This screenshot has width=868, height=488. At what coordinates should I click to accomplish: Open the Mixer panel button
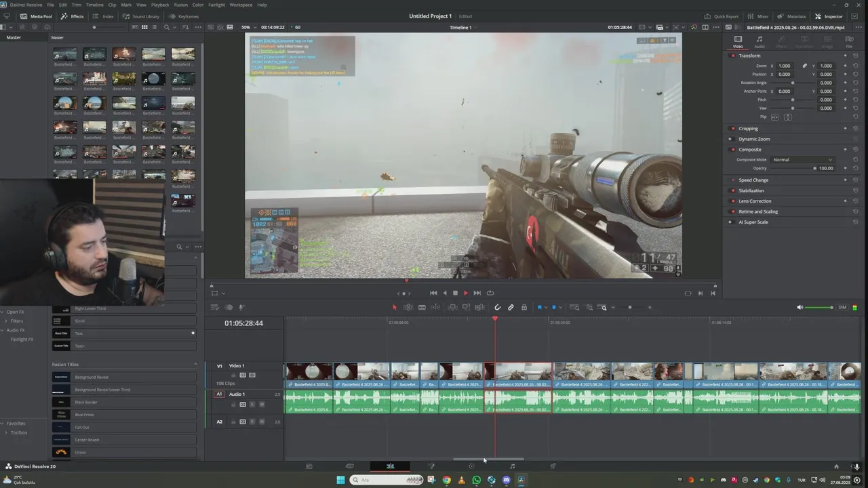(759, 16)
